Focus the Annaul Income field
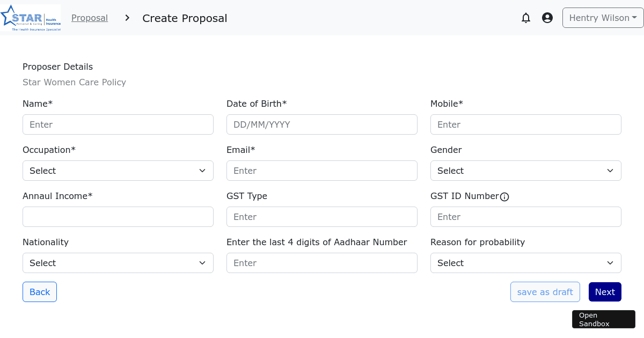644x338 pixels. pos(118,217)
